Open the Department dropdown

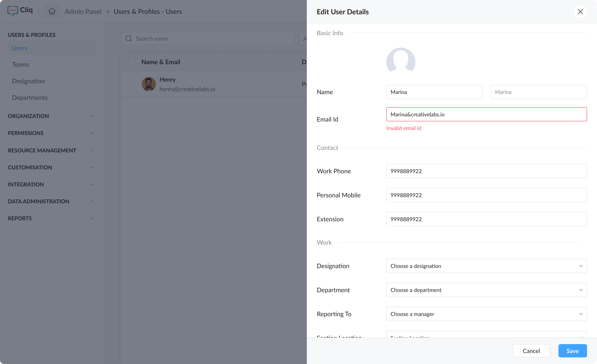point(486,290)
